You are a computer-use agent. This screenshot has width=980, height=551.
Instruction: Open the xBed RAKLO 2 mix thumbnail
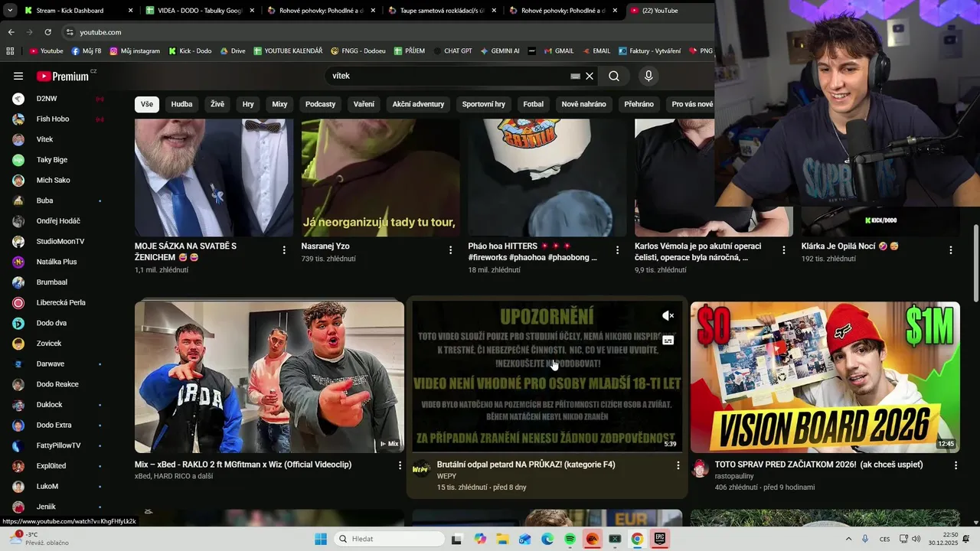tap(269, 377)
